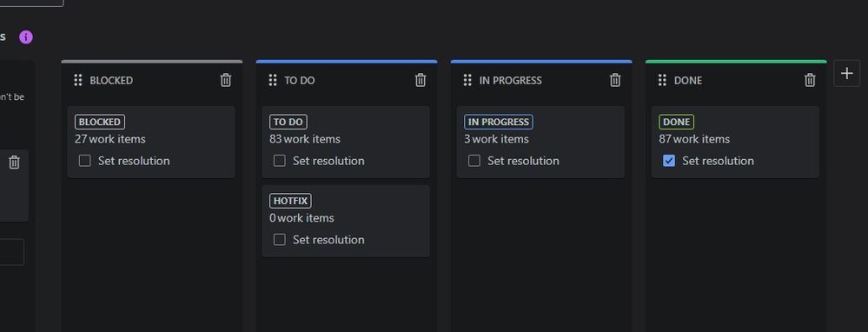Delete the BLOCKED column using trash icon
This screenshot has width=868, height=332.
(x=226, y=80)
